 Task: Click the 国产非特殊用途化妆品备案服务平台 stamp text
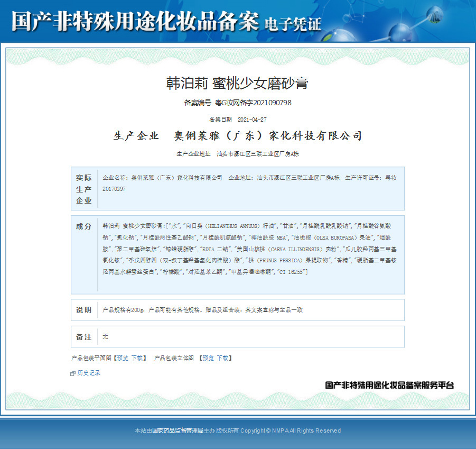coord(389,385)
